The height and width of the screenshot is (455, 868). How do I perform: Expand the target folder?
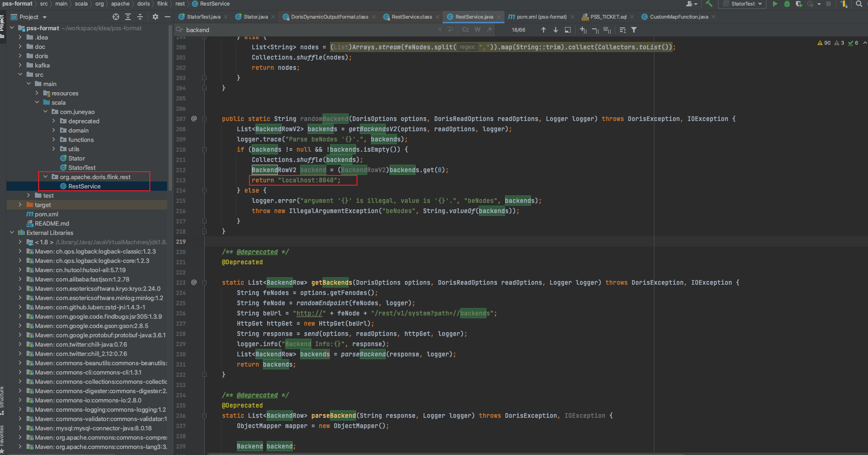20,205
